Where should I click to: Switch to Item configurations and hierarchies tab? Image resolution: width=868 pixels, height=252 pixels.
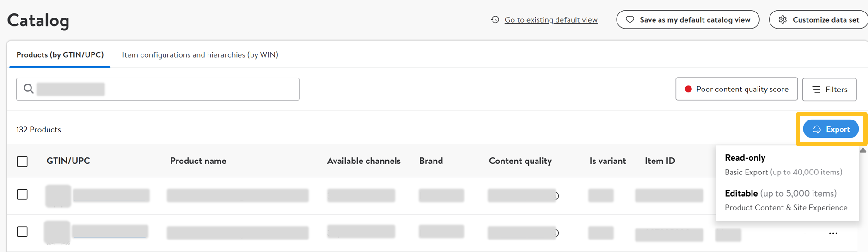(x=200, y=55)
